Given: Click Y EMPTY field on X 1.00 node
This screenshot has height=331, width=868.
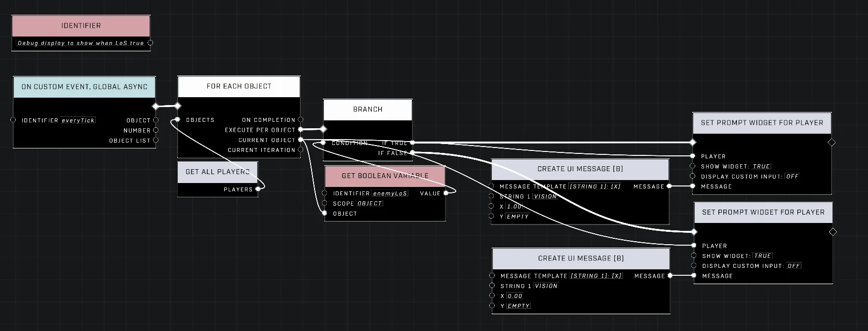Looking at the screenshot, I should coord(518,216).
